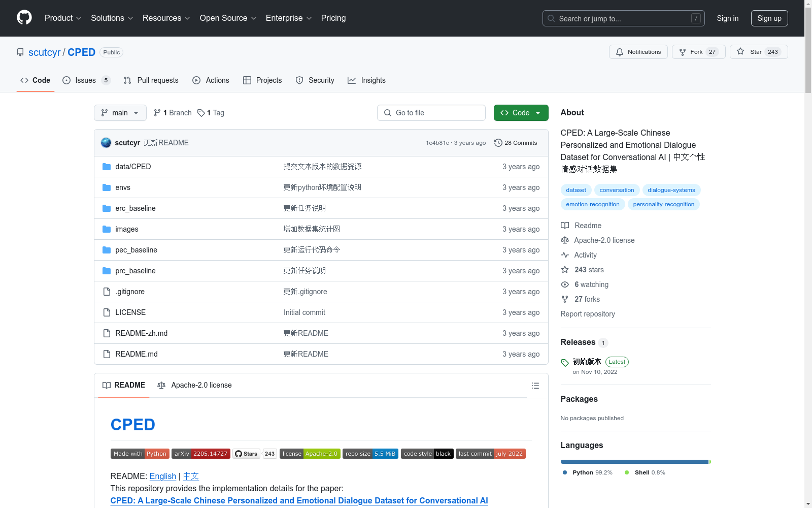812x508 pixels.
Task: Open README.md file
Action: (x=137, y=354)
